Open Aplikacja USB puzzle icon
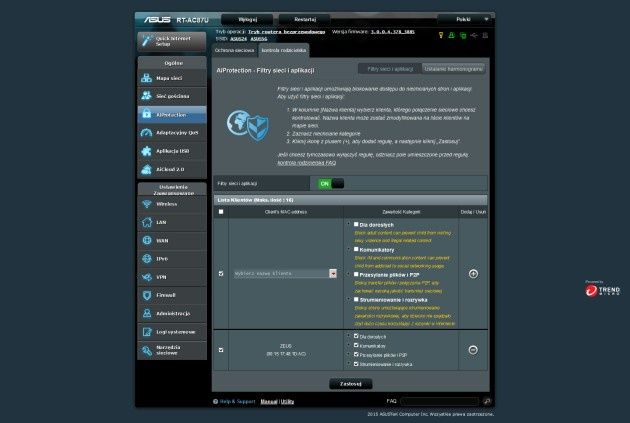 coord(147,151)
